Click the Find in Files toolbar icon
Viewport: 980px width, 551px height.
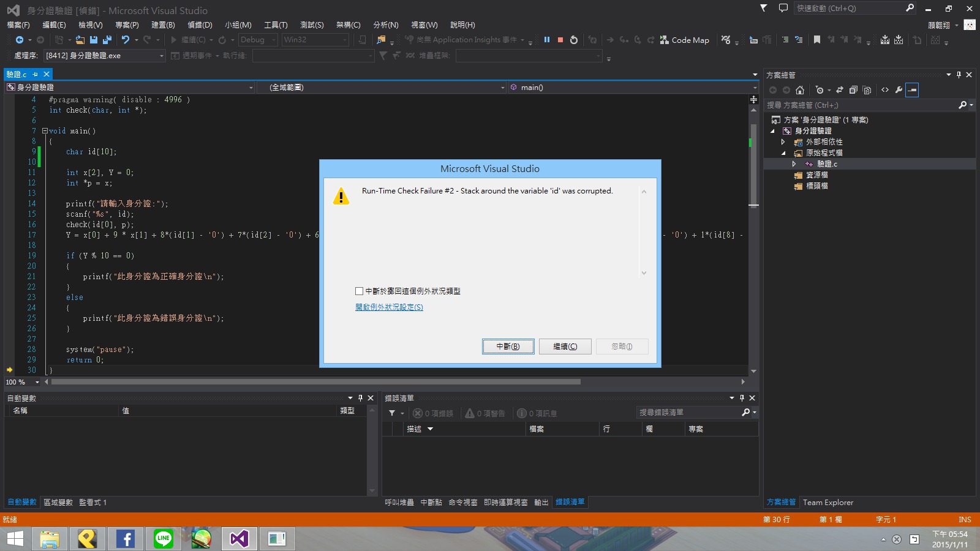(x=381, y=40)
